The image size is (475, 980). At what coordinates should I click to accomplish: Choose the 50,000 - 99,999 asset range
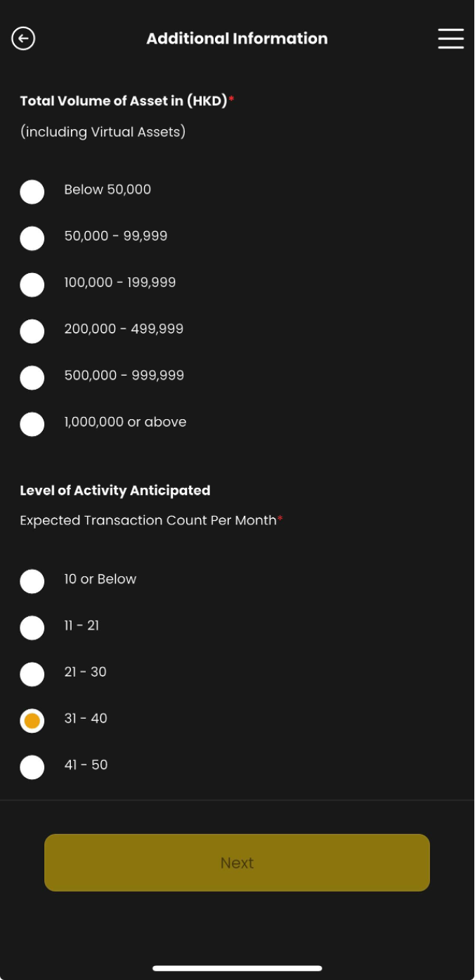pos(32,238)
